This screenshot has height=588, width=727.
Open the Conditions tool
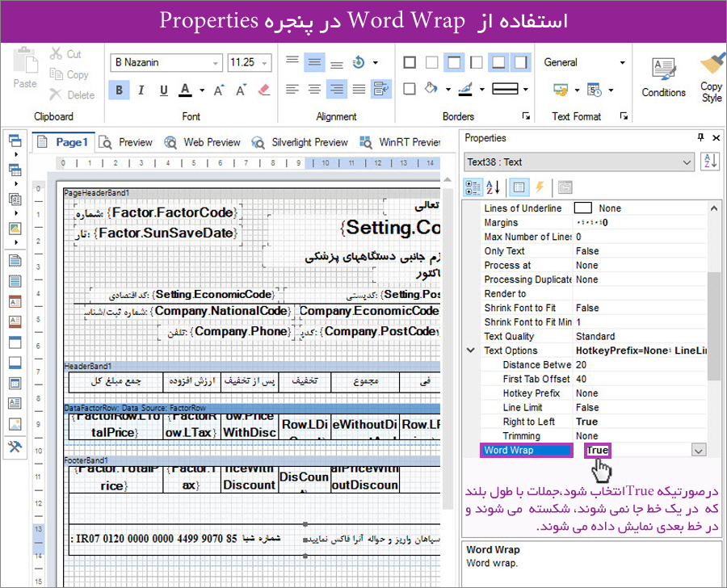click(x=663, y=78)
